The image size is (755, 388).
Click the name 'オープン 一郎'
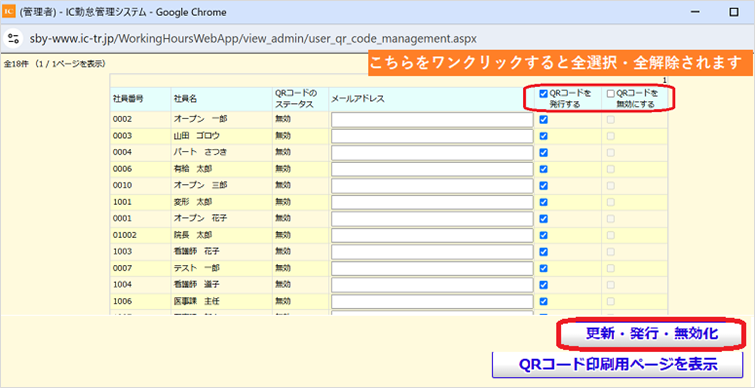200,119
